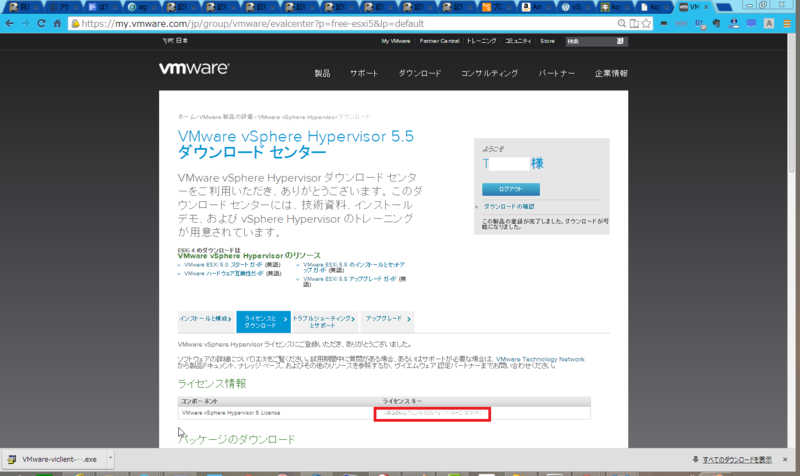Open ESXi 5.5 インストールとセットアップガイド link
The image size is (800, 476).
[354, 267]
